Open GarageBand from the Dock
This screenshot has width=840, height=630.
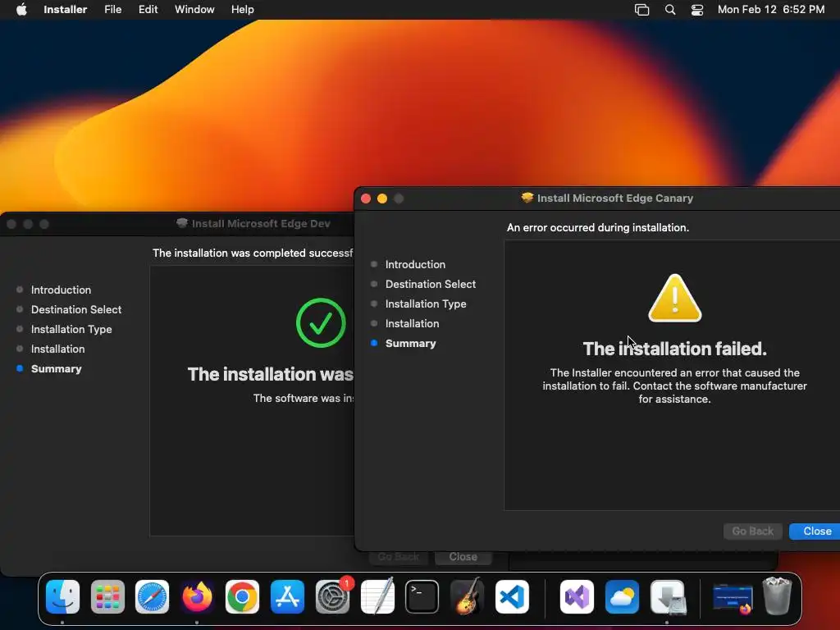[x=467, y=597]
